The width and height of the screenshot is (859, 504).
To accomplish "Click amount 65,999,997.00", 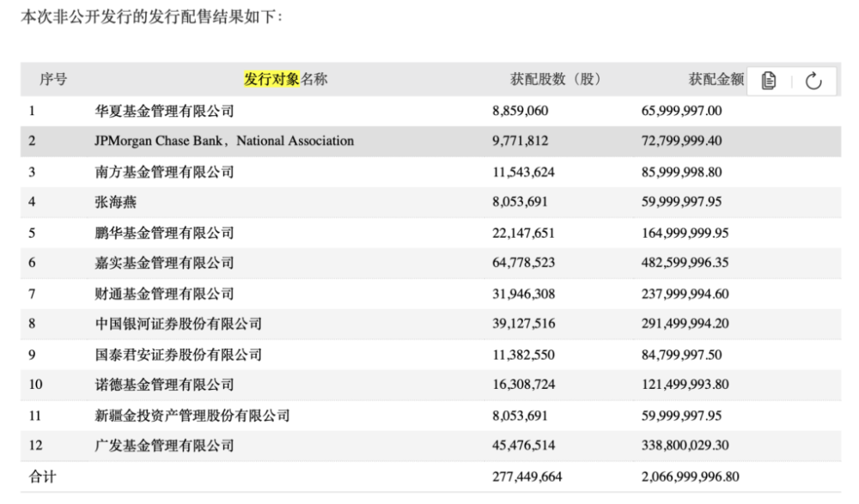I will tap(681, 112).
